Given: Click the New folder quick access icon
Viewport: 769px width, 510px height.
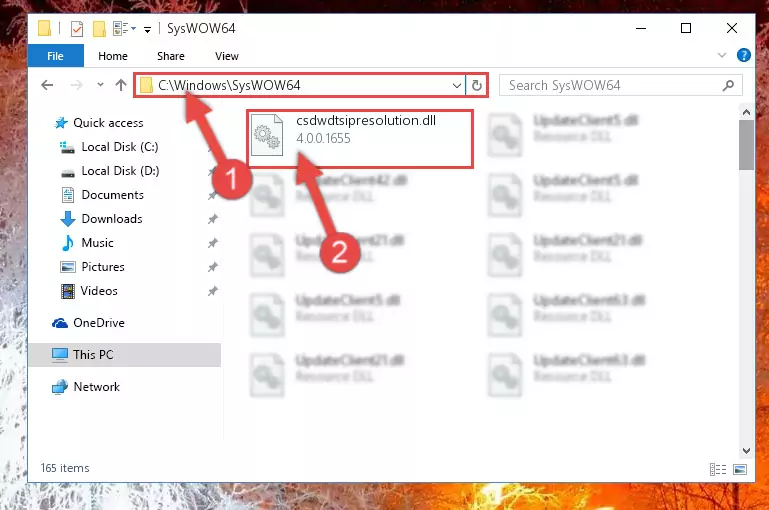Looking at the screenshot, I should (99, 29).
